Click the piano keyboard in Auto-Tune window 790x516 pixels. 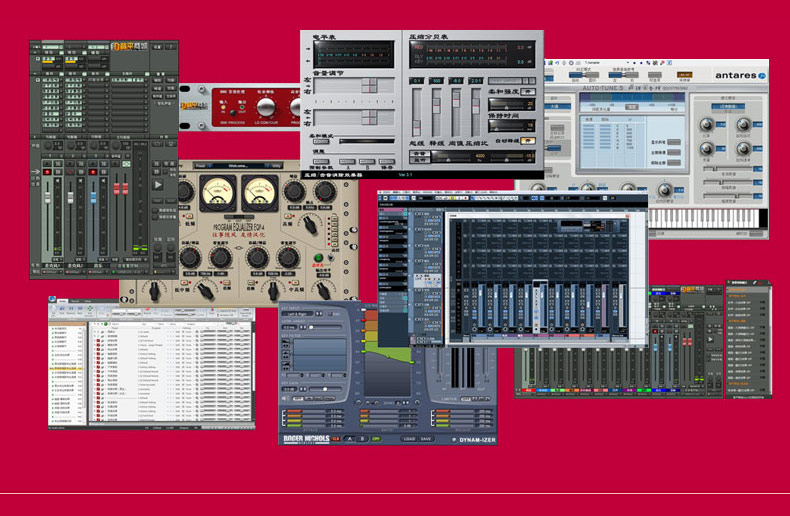point(708,217)
